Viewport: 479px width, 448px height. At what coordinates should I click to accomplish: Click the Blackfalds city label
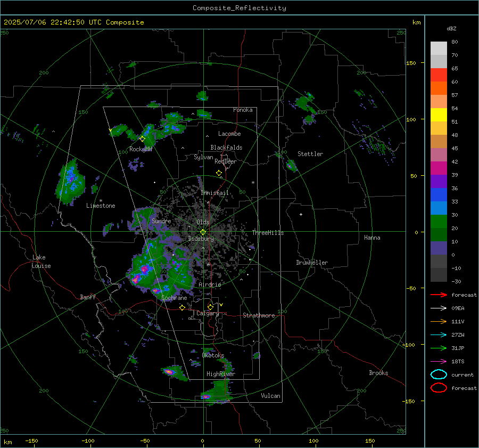(226, 148)
